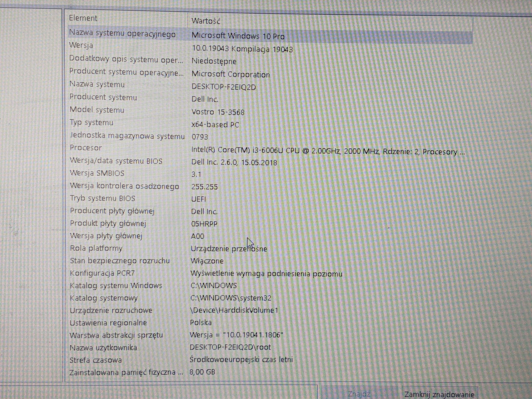The height and width of the screenshot is (399, 532).
Task: Click the C:\WINDOWS\system32 value
Action: (x=231, y=298)
